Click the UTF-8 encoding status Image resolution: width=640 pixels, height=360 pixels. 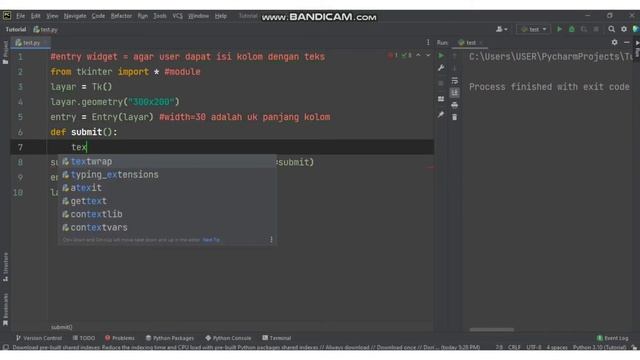pyautogui.click(x=533, y=347)
